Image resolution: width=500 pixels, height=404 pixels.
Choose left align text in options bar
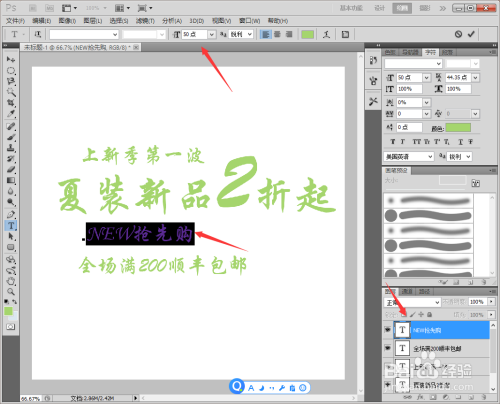coord(265,34)
